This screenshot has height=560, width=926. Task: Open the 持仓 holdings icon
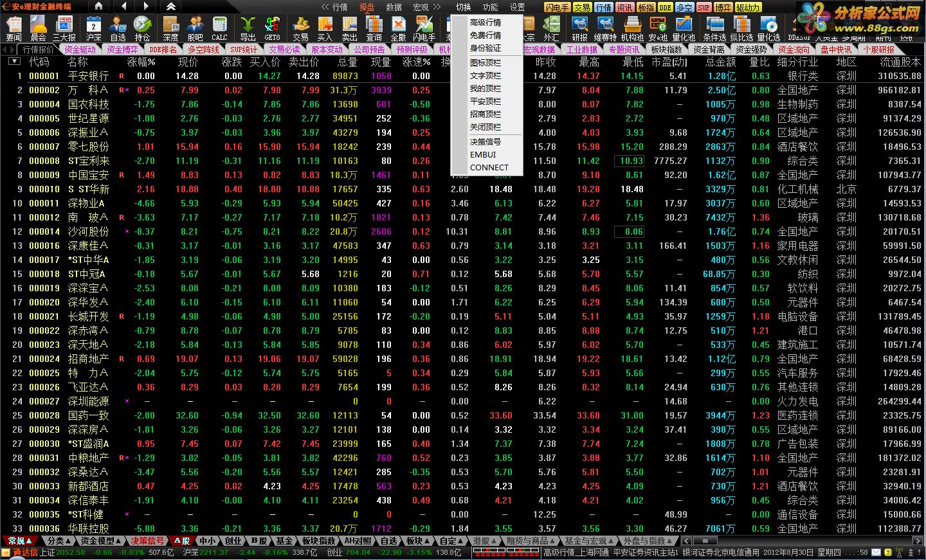(142, 29)
